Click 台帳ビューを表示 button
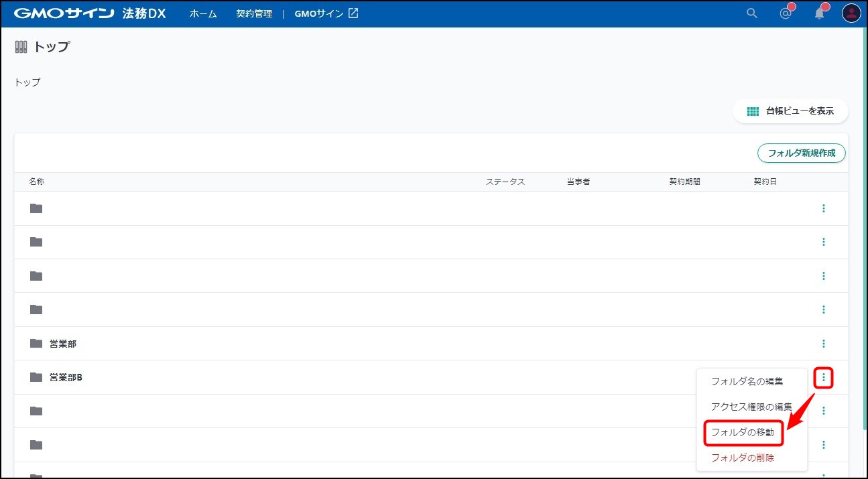 click(791, 111)
